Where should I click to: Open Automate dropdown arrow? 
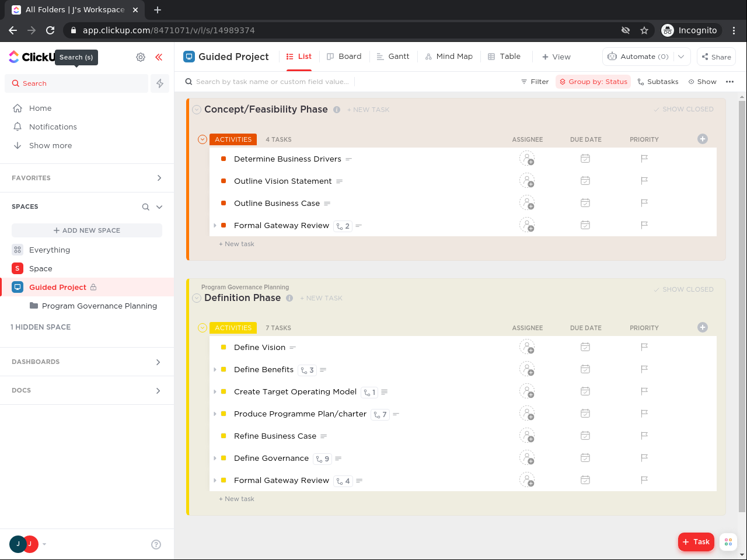point(681,57)
